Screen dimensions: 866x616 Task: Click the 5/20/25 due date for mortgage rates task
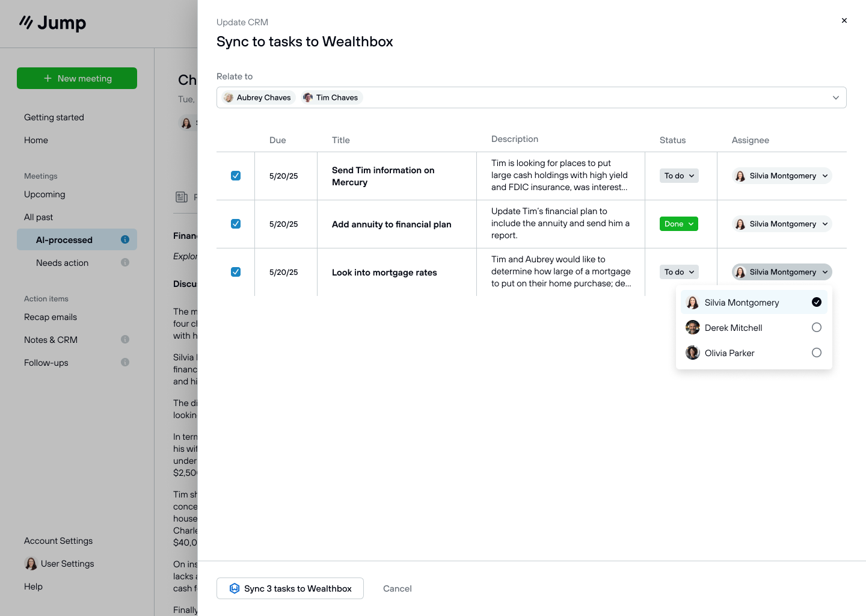point(284,272)
